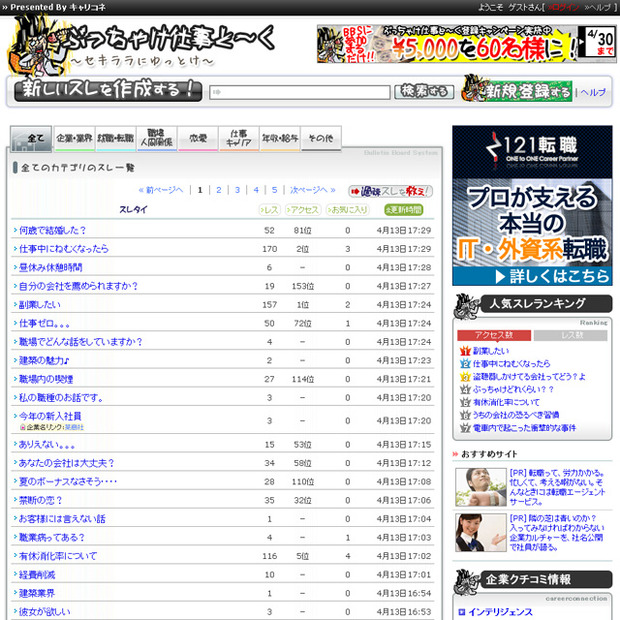
Task: Open ranking item 盗聴器しかけてる会社ってどう？
Action: 529,376
